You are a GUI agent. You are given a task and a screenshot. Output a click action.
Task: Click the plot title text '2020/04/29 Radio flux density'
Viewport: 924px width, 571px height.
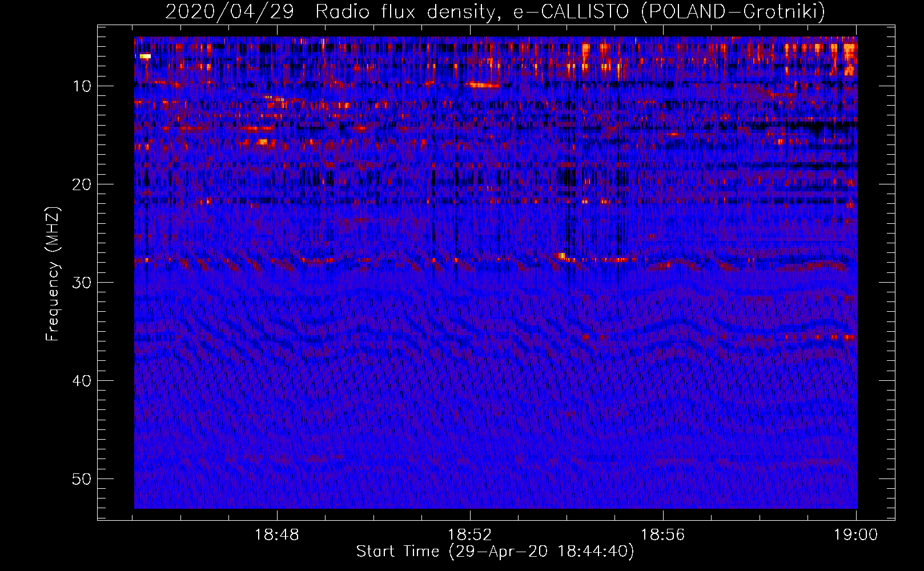click(x=330, y=11)
